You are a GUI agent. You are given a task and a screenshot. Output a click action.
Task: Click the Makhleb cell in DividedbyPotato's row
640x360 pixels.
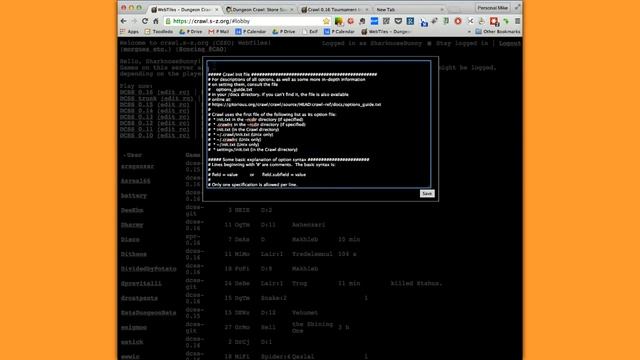click(x=305, y=269)
